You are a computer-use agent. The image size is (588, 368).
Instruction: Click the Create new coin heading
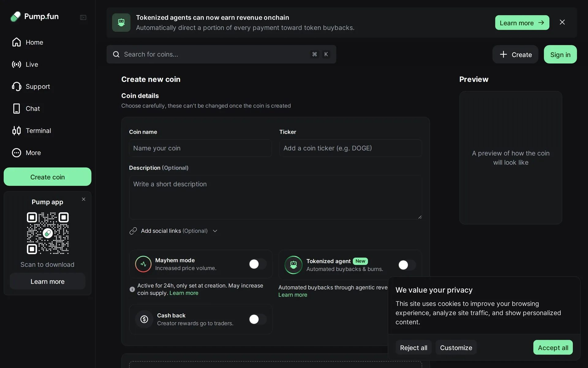click(151, 79)
